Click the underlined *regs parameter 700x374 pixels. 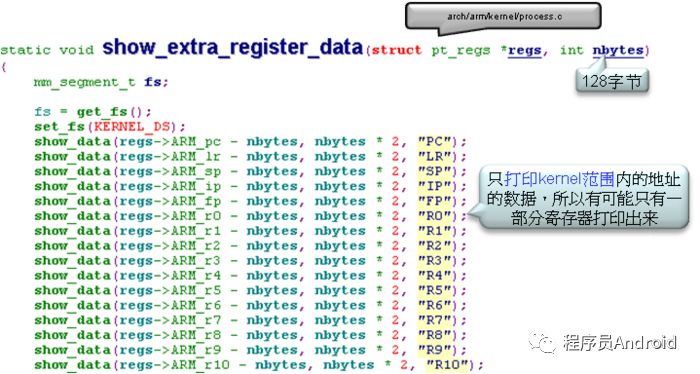click(521, 50)
